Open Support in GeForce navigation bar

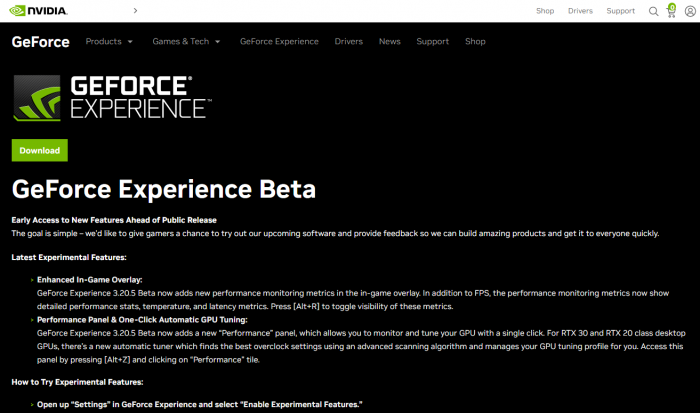(x=433, y=42)
